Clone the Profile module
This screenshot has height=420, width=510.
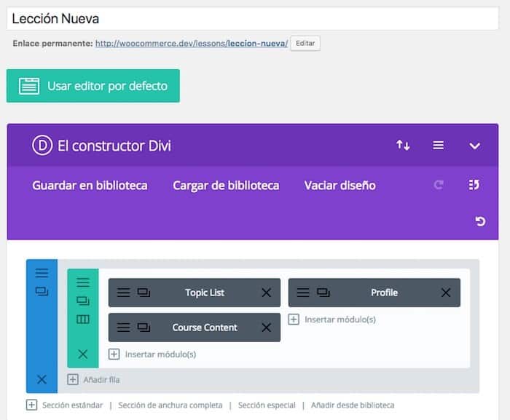tap(323, 293)
